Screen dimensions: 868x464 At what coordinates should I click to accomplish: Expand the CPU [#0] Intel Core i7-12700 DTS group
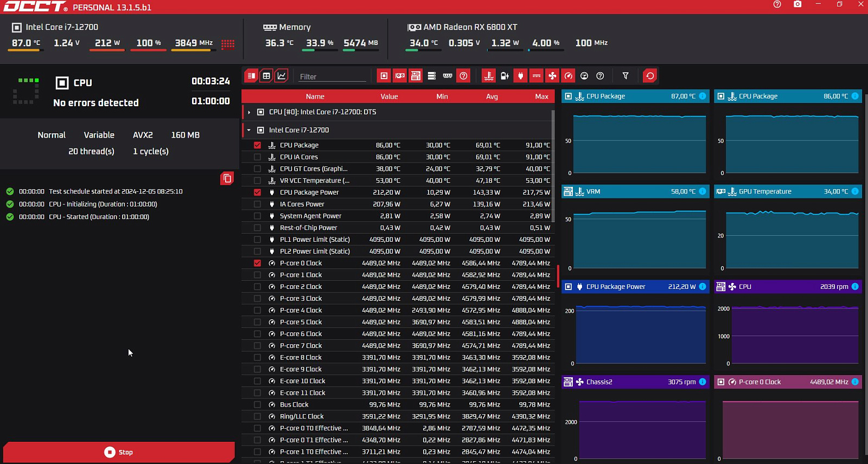[249, 112]
